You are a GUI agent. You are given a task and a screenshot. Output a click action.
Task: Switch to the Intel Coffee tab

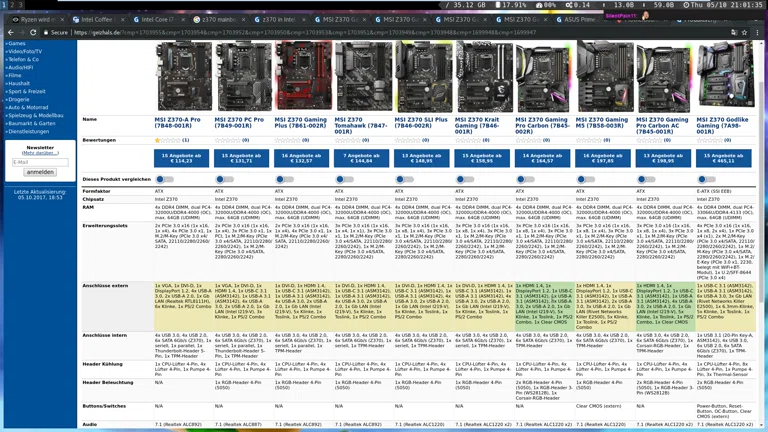[x=96, y=20]
